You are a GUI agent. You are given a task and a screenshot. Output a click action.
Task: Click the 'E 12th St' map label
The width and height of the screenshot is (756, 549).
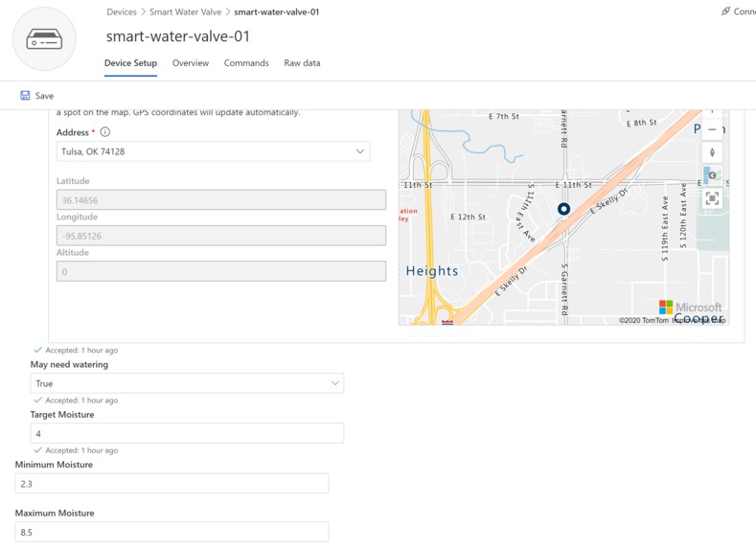(x=468, y=217)
